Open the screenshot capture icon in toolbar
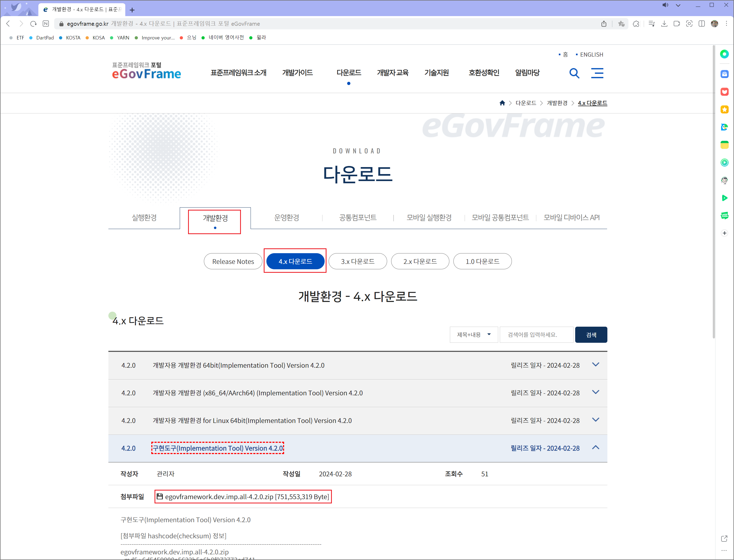734x560 pixels. 689,24
